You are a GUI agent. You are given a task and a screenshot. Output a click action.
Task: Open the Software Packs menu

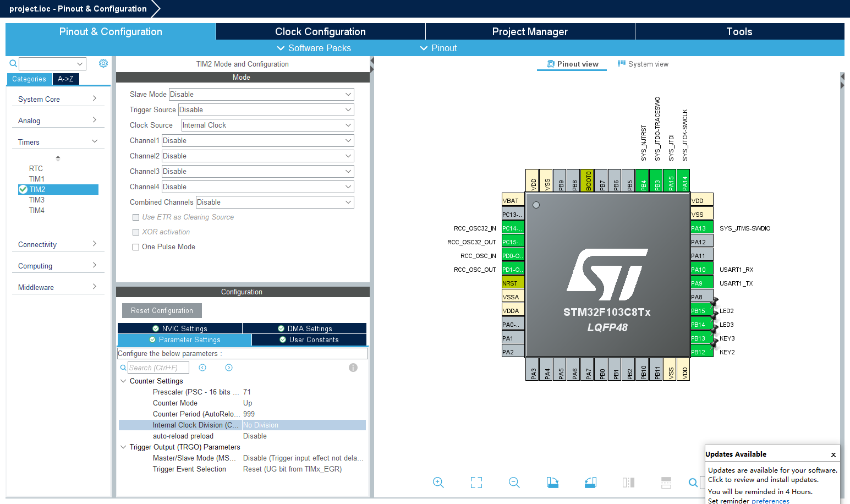pos(314,48)
